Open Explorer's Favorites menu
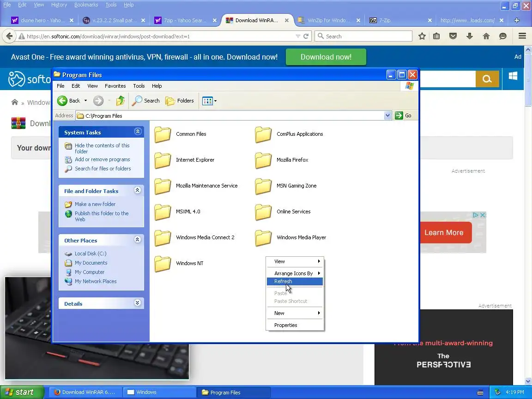532x399 pixels. point(115,86)
